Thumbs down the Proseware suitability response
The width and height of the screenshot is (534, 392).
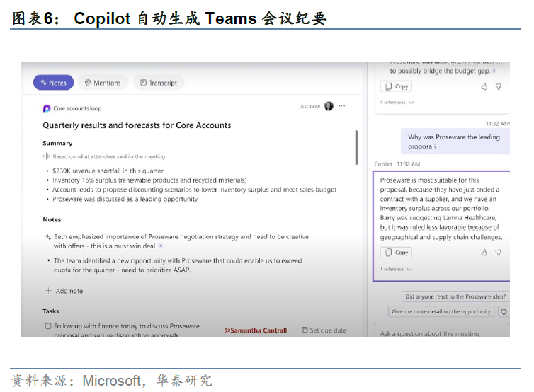coord(499,253)
